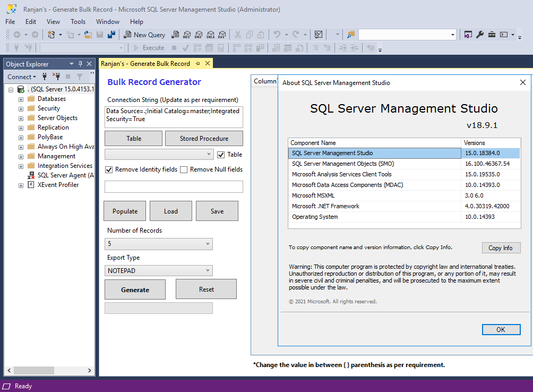Viewport: 533px width, 392px height.
Task: Expand the Databases tree node
Action: (x=21, y=98)
